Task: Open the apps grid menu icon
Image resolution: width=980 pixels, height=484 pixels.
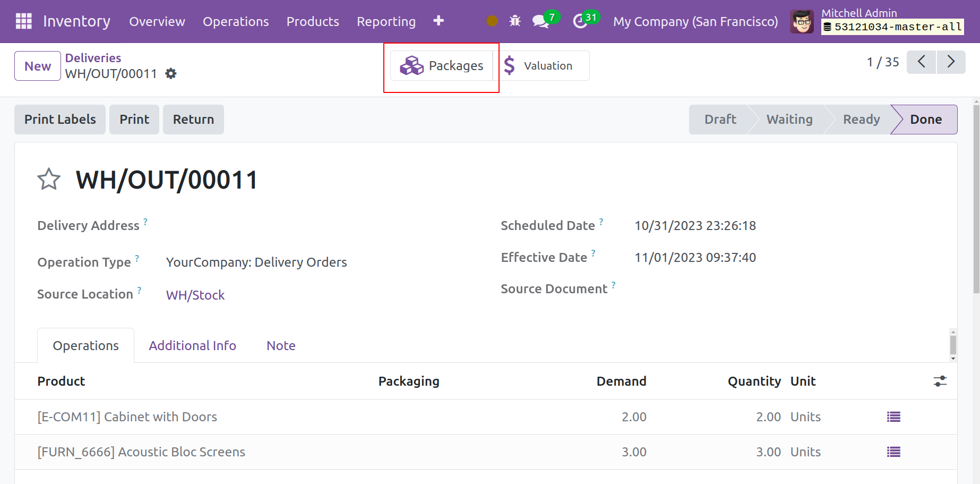Action: pyautogui.click(x=24, y=21)
